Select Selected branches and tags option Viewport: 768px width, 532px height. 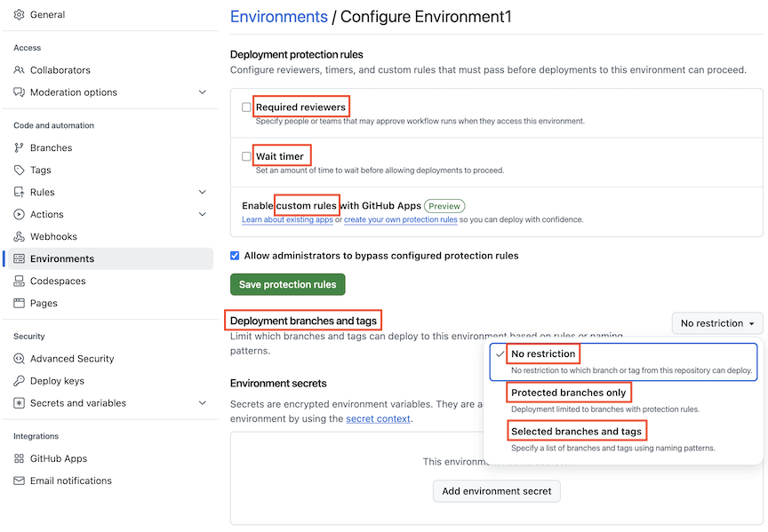coord(577,430)
